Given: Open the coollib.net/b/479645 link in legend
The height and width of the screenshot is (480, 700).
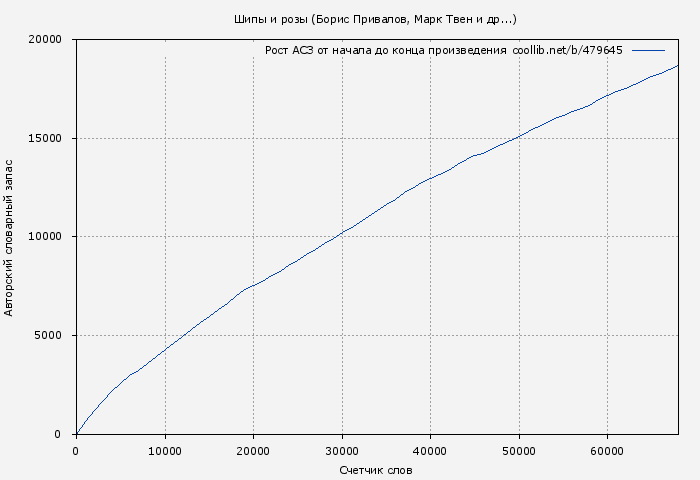Looking at the screenshot, I should 567,50.
